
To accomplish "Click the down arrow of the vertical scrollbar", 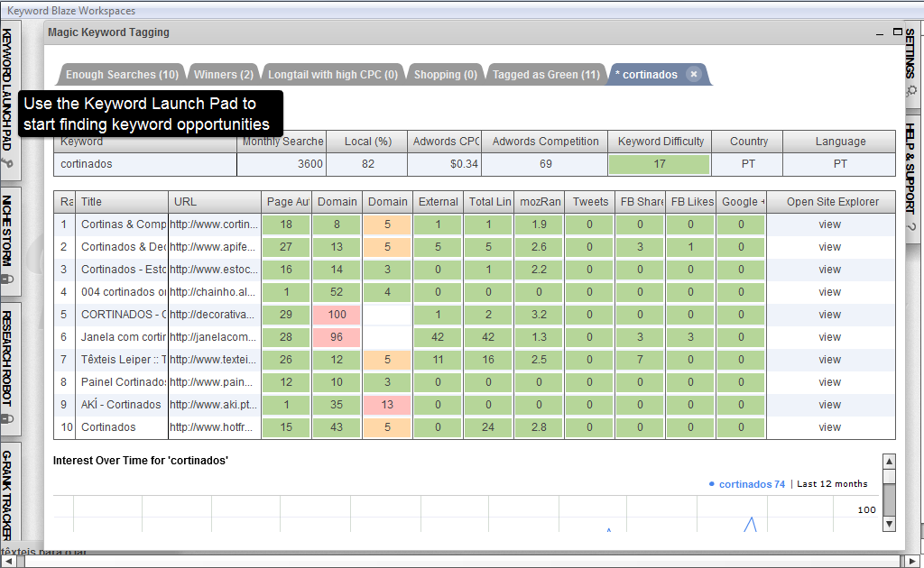I will tap(889, 524).
